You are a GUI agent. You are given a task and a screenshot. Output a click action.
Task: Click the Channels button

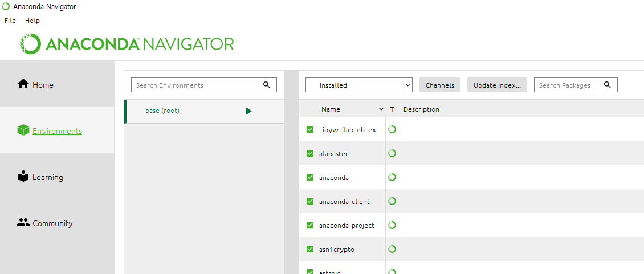(440, 85)
